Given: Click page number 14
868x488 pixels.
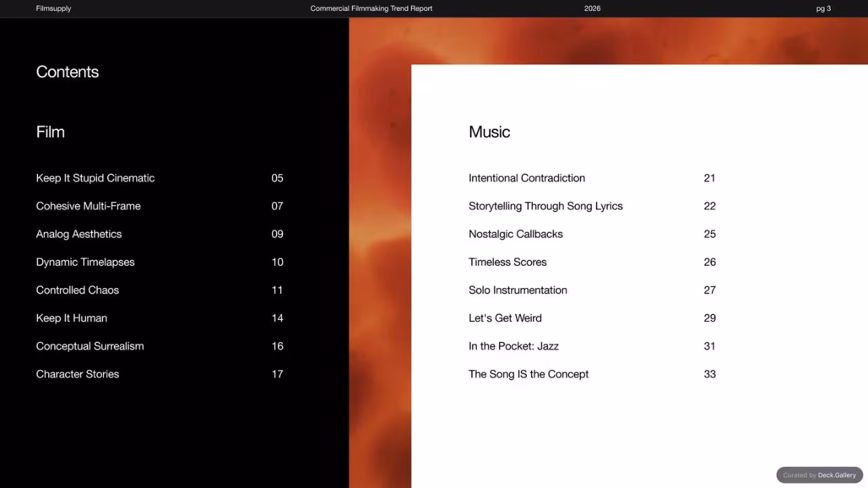Looking at the screenshot, I should (x=277, y=318).
